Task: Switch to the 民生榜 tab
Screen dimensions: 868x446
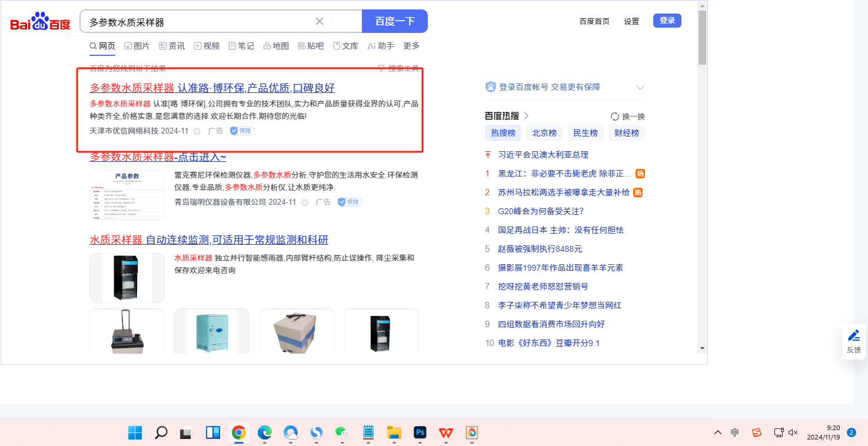Action: pos(586,133)
